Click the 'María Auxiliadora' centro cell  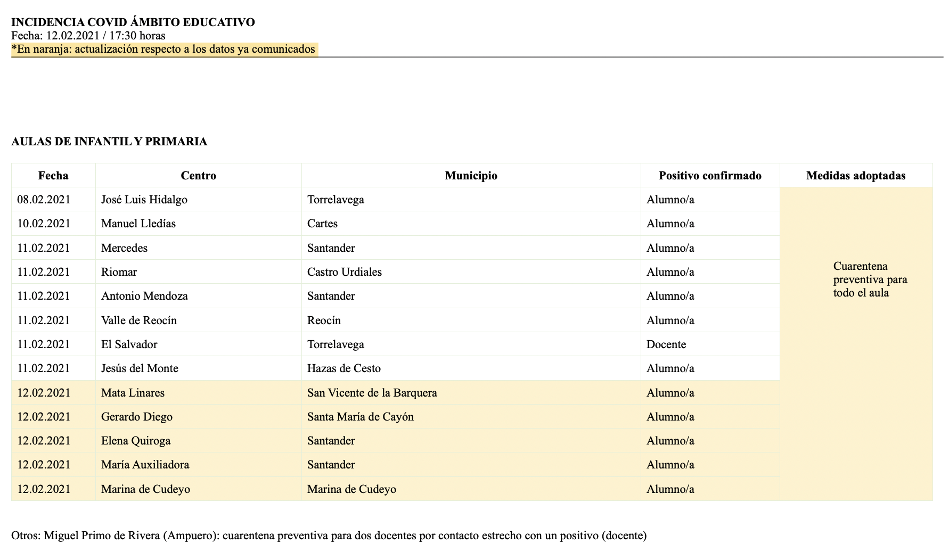[145, 465]
